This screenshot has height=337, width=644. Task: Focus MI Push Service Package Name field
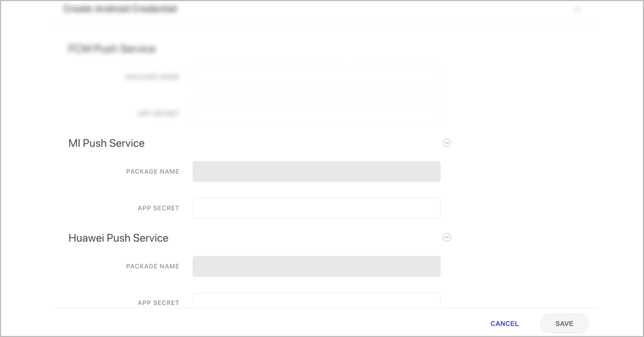tap(316, 172)
